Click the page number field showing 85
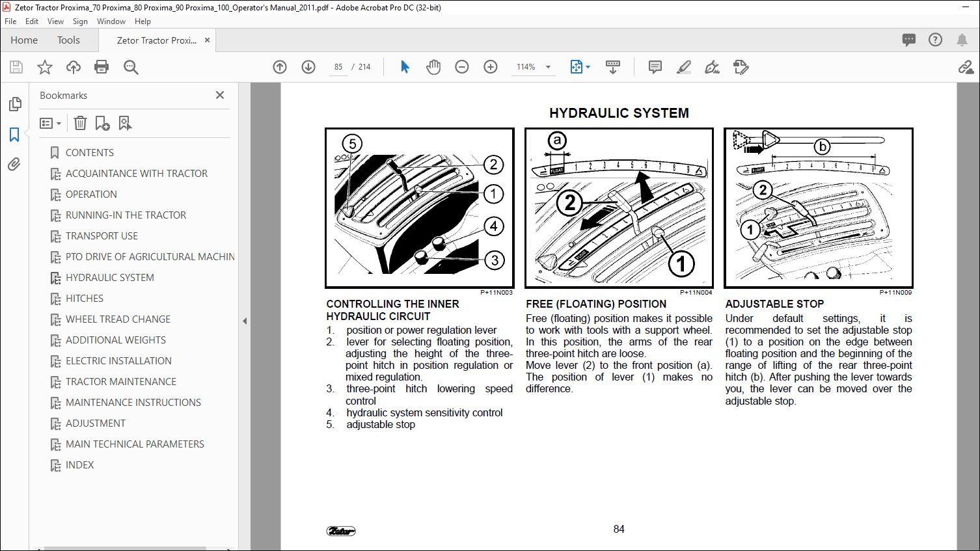 [x=338, y=67]
